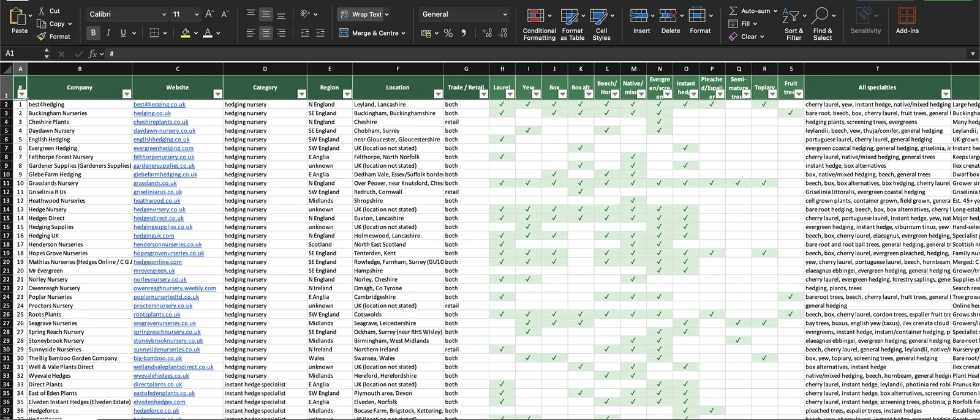The width and height of the screenshot is (980, 420).
Task: Toggle underline formatting
Action: 123,33
